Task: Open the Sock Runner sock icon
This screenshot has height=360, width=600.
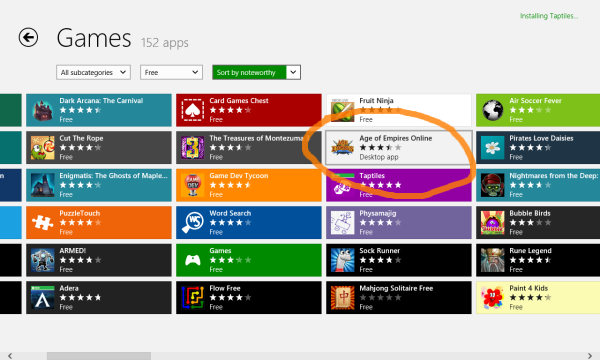Action: click(342, 260)
